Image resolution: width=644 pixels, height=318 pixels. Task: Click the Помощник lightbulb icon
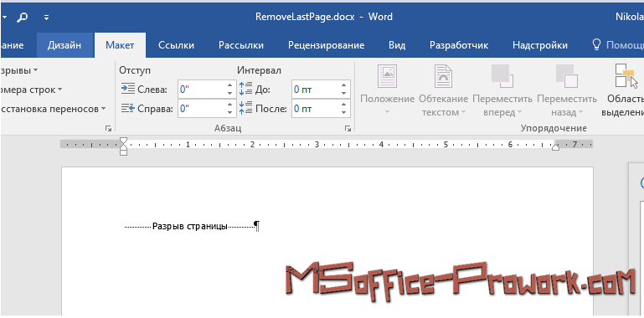tap(597, 45)
